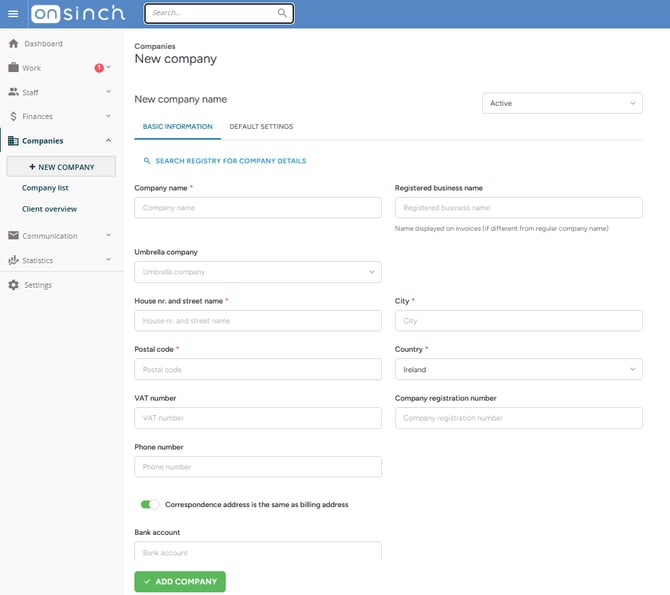Open the Country dropdown showing Ireland
The image size is (670, 595).
[518, 369]
